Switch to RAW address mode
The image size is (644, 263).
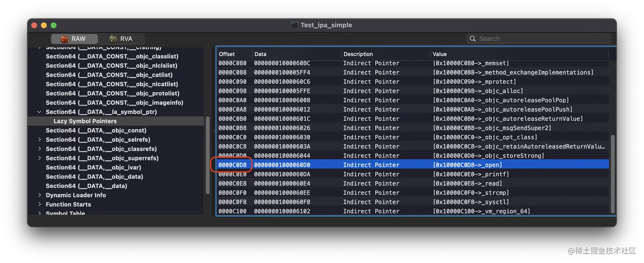pos(75,38)
